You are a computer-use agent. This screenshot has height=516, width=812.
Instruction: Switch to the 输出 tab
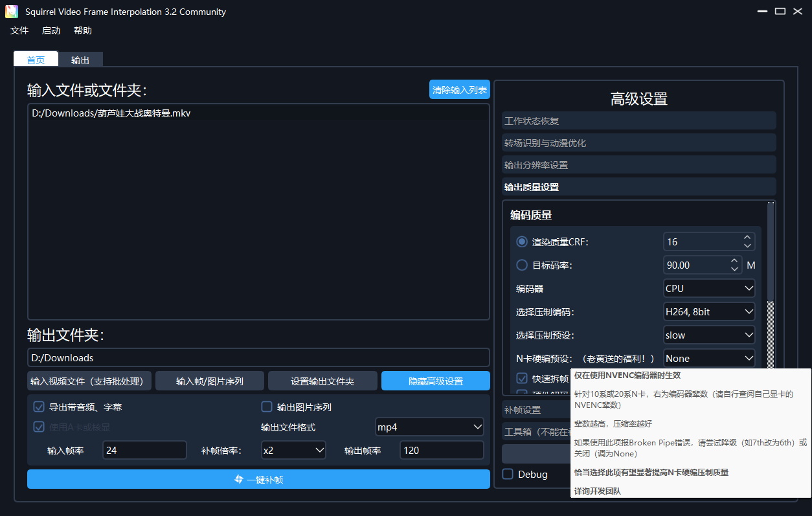click(80, 60)
